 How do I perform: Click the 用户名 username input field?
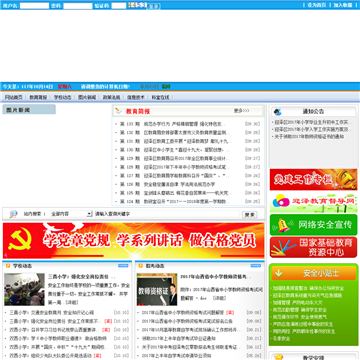pyautogui.click(x=34, y=6)
